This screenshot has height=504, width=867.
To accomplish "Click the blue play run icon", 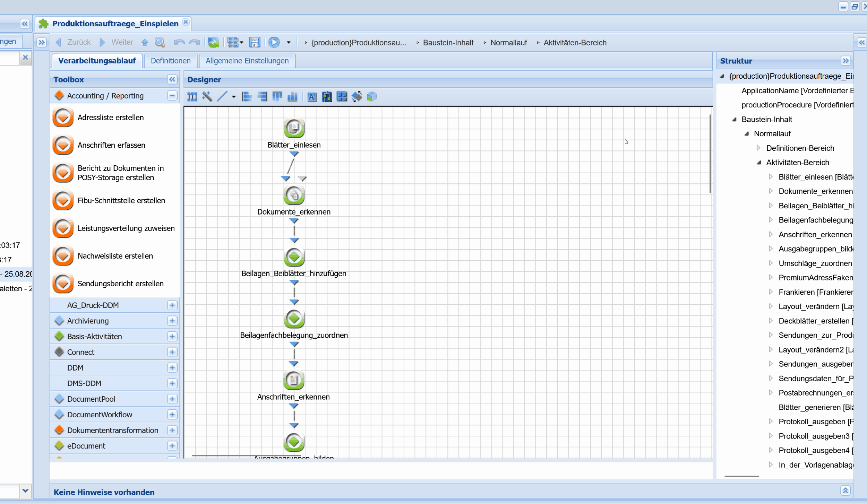I will click(x=274, y=42).
